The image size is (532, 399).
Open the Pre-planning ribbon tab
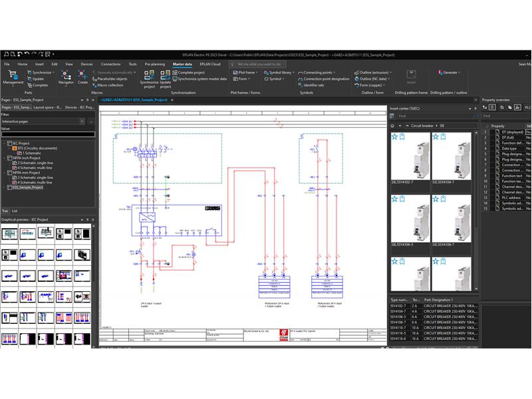coord(155,64)
